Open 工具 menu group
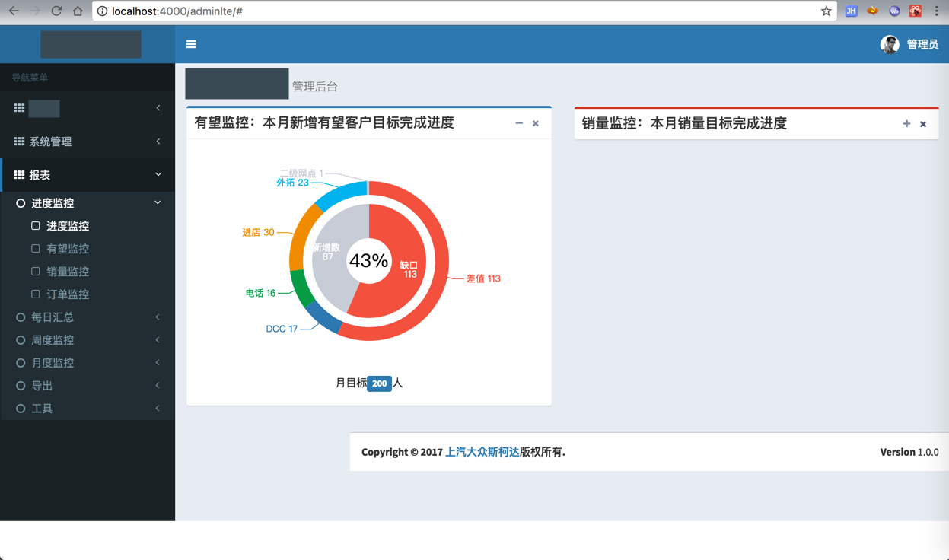 click(88, 409)
